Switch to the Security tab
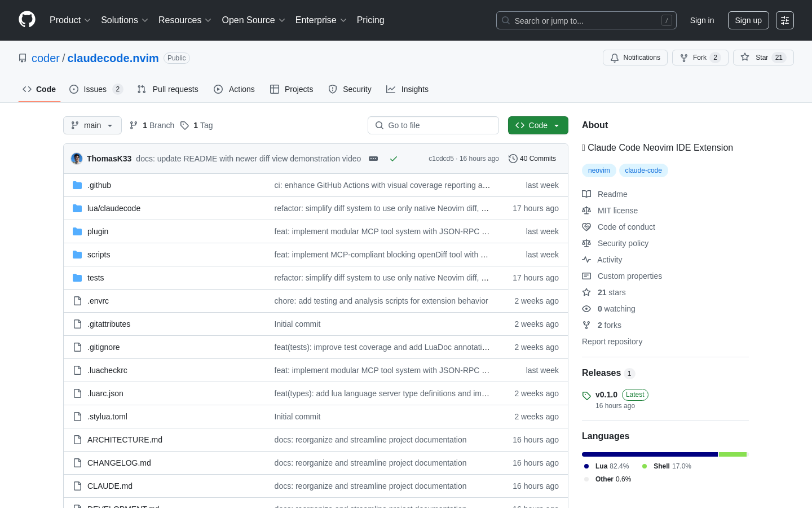 tap(350, 89)
